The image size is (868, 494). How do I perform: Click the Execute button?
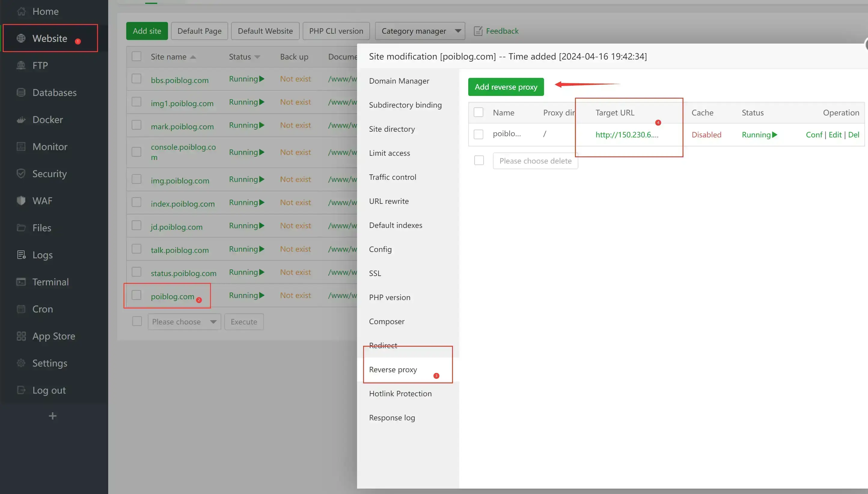click(x=244, y=322)
